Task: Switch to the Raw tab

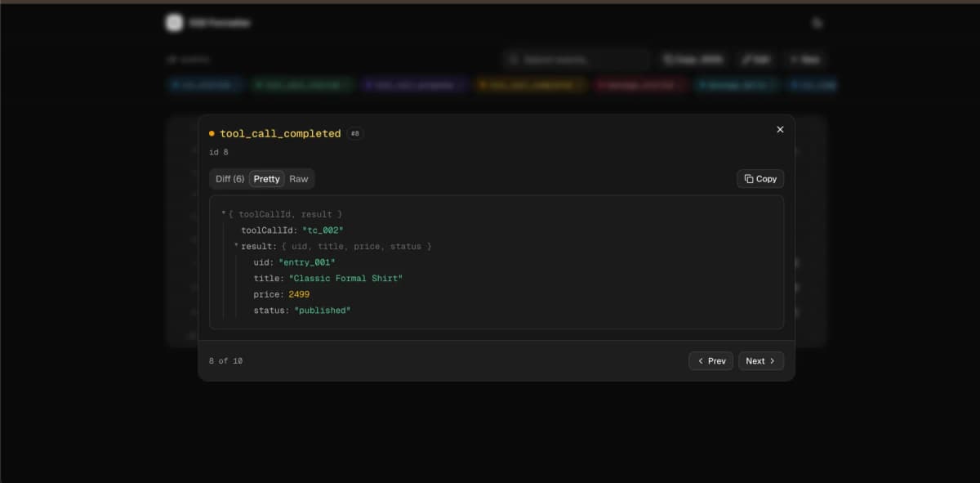Action: (x=299, y=179)
